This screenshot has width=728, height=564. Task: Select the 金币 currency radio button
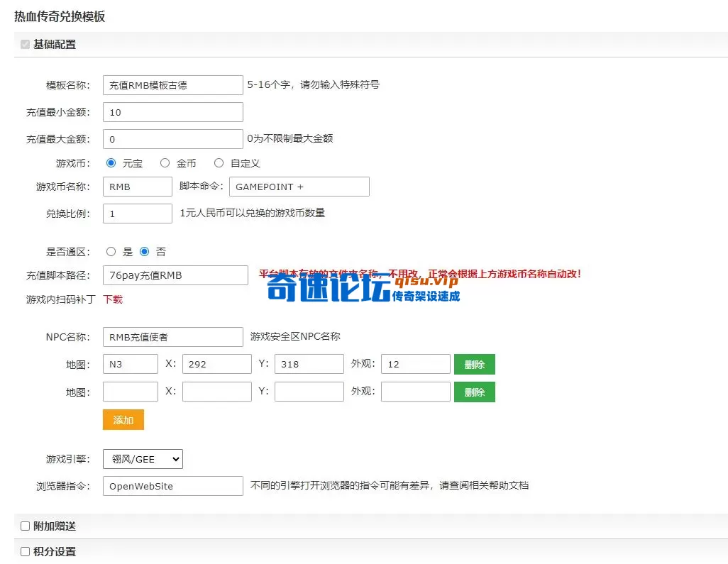(x=165, y=163)
